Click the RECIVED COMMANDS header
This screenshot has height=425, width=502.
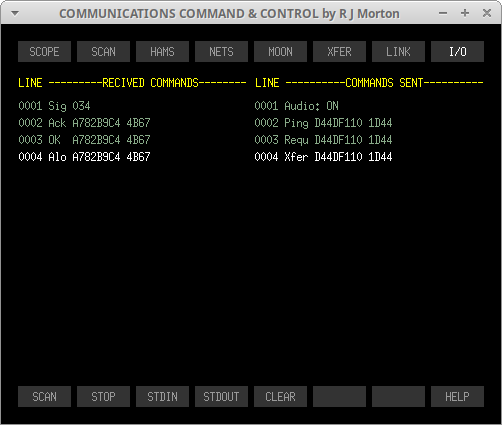[x=150, y=83]
